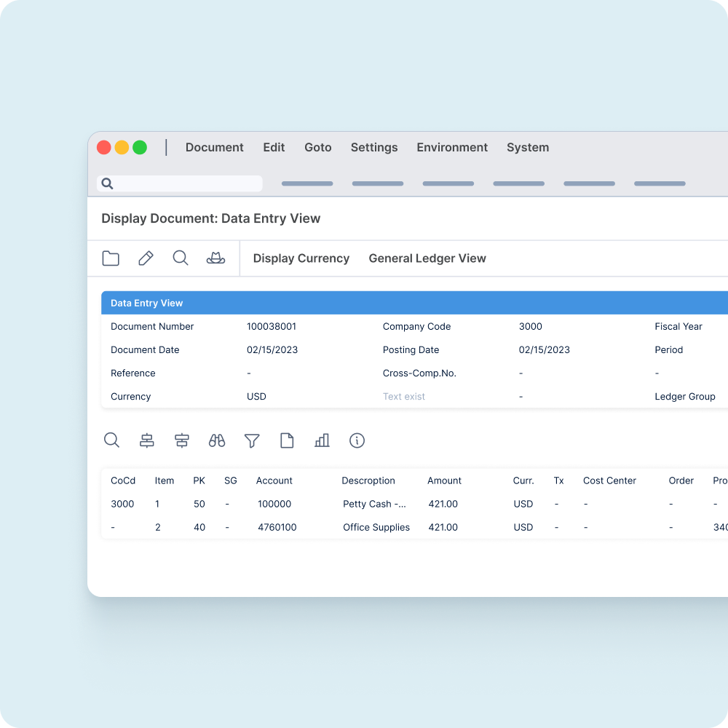Switch to General Ledger View
The height and width of the screenshot is (728, 728).
(x=427, y=258)
